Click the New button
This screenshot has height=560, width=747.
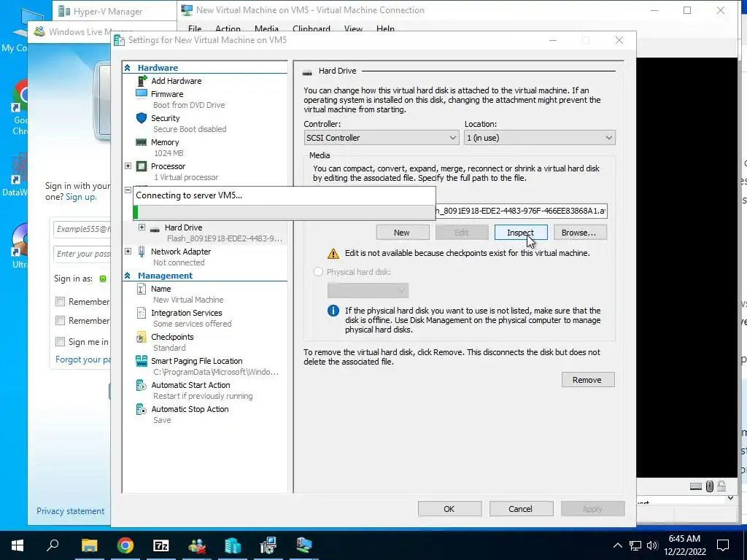click(x=402, y=233)
